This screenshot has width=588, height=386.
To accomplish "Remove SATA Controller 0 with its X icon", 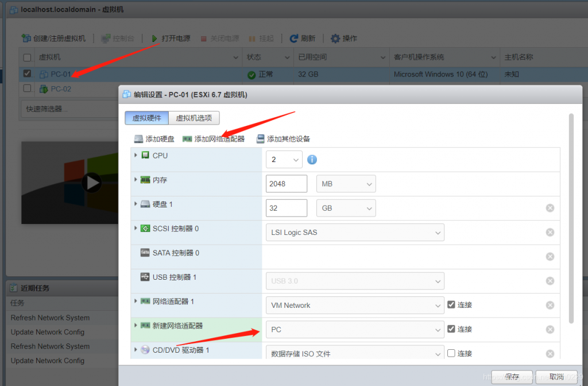I will pyautogui.click(x=550, y=257).
